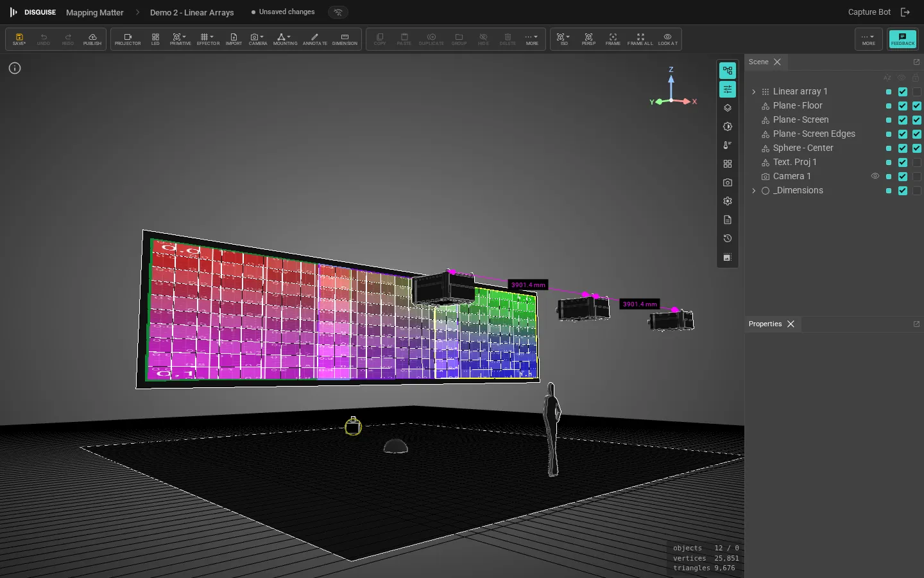The width and height of the screenshot is (924, 578).
Task: Lock Text. Proj 1 with its lock checkbox
Action: point(917,162)
